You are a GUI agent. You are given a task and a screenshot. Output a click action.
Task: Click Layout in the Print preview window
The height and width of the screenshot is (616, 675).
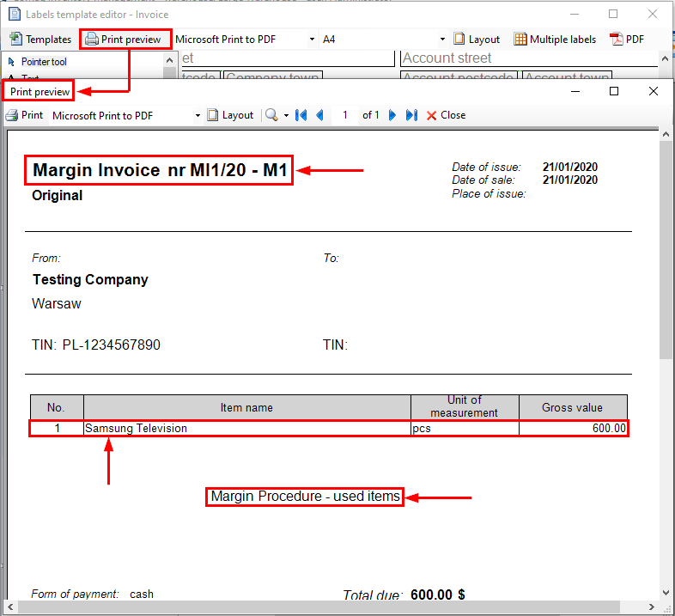(230, 115)
